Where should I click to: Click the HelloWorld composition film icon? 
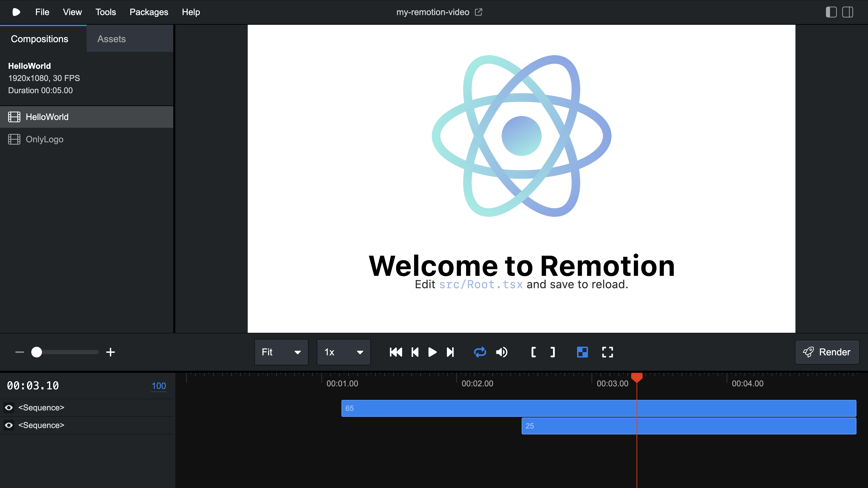coord(14,117)
